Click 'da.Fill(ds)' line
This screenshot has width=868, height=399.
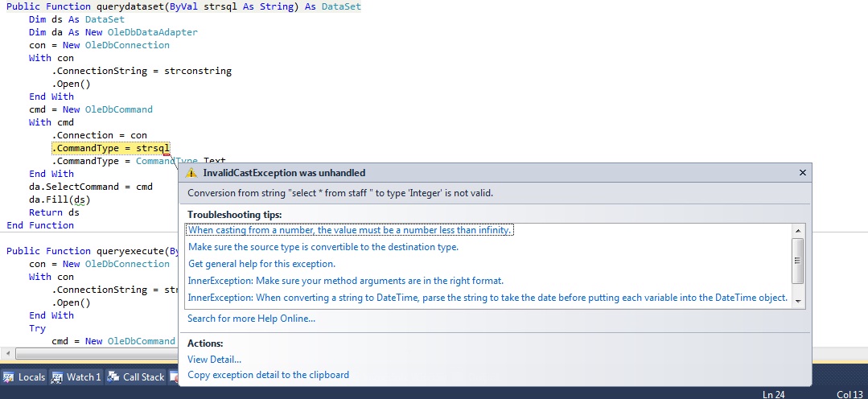(x=60, y=199)
